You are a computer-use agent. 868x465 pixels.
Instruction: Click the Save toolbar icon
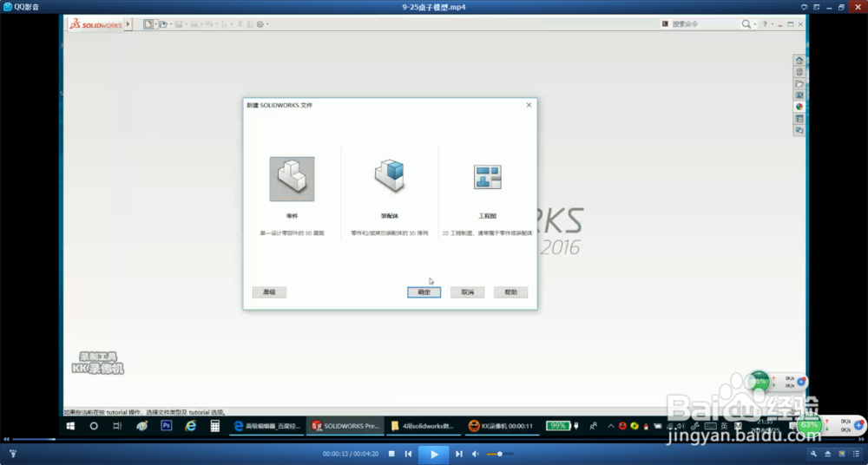coord(179,24)
